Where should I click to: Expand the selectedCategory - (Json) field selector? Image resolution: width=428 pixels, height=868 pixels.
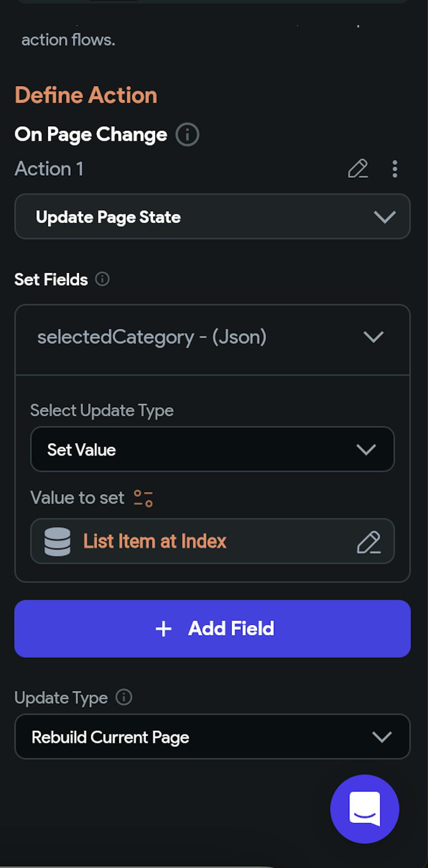212,337
